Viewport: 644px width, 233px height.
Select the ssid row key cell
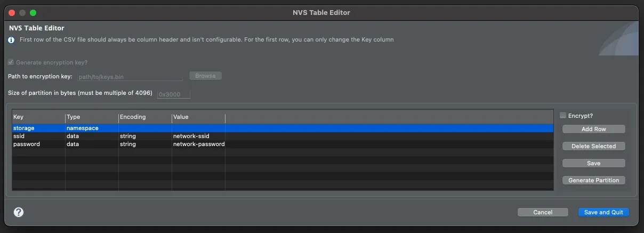[38, 136]
